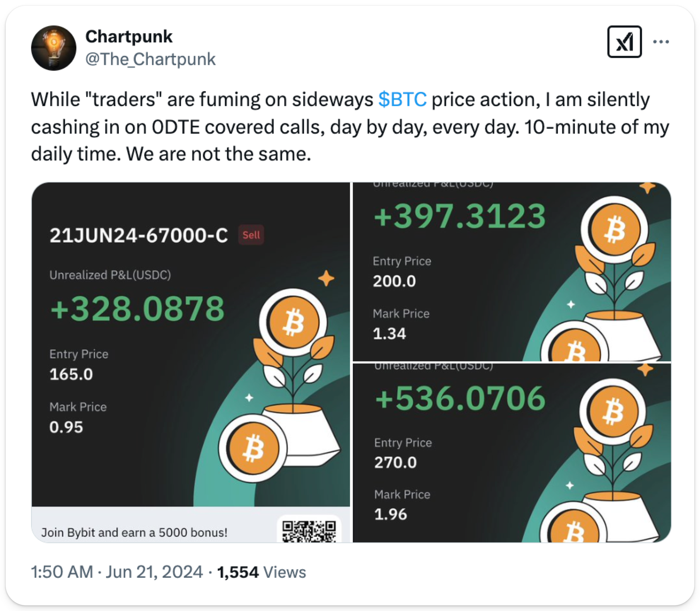Screen dimensions: 700x611
Task: Click the 1,554 Views counter
Action: pos(261,572)
